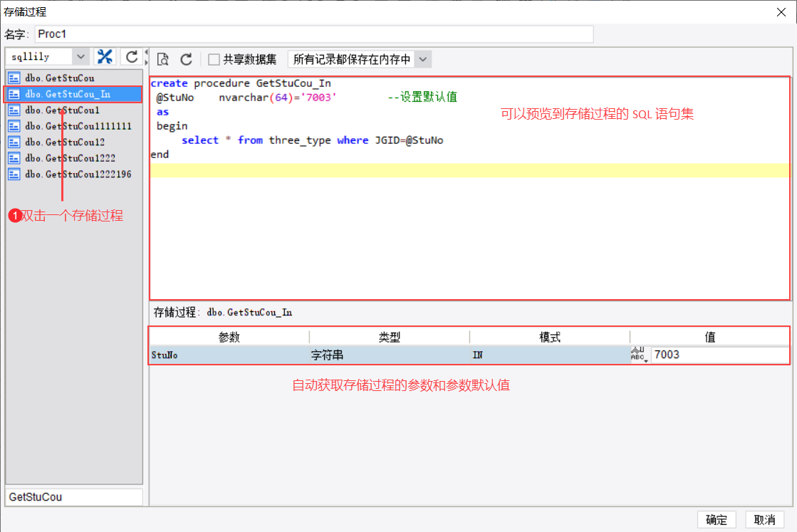Select the dbo.GetStuCou12 stored procedure
Image resolution: width=797 pixels, height=532 pixels.
tap(65, 142)
